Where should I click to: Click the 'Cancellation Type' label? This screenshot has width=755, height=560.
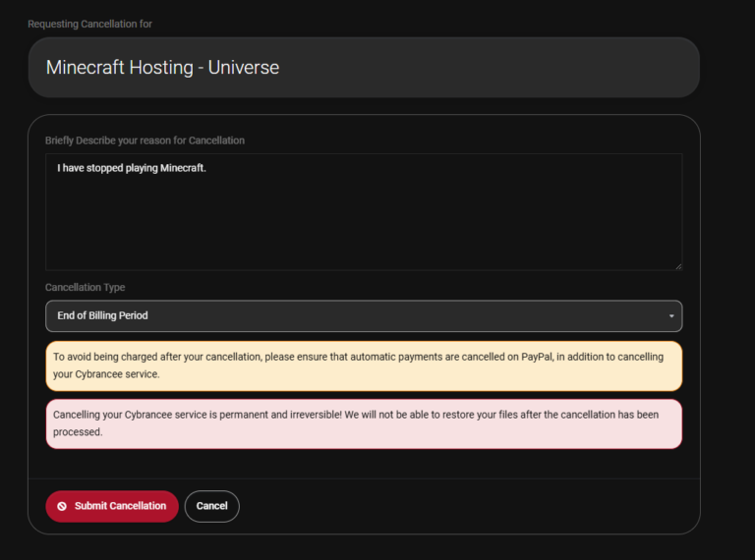[86, 287]
